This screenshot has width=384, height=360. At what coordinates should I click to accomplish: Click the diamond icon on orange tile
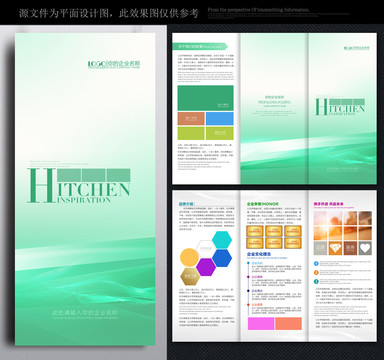tap(335, 248)
